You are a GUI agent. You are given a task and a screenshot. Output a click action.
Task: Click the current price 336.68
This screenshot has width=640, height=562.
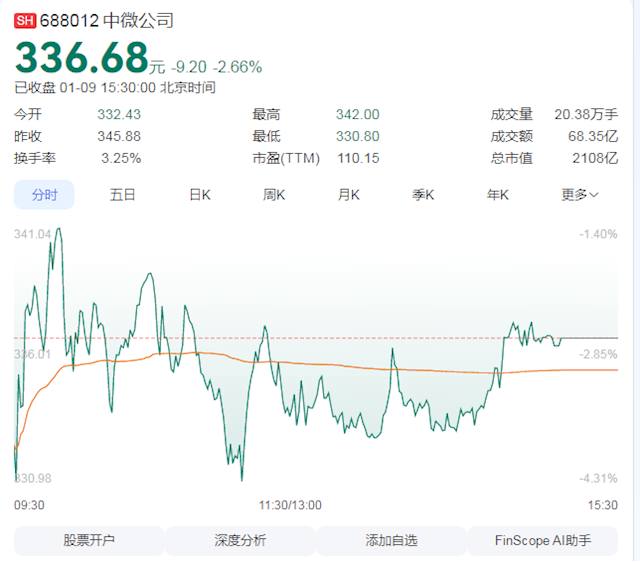(80, 58)
